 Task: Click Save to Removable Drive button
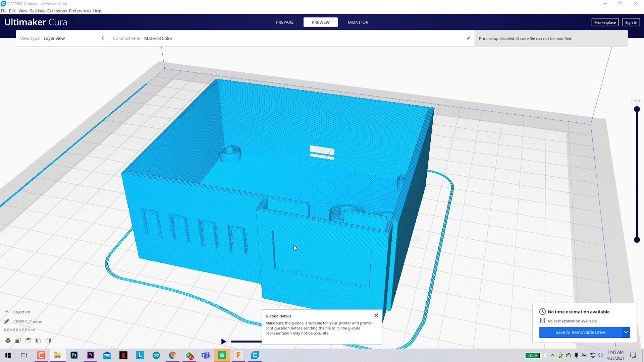point(580,332)
